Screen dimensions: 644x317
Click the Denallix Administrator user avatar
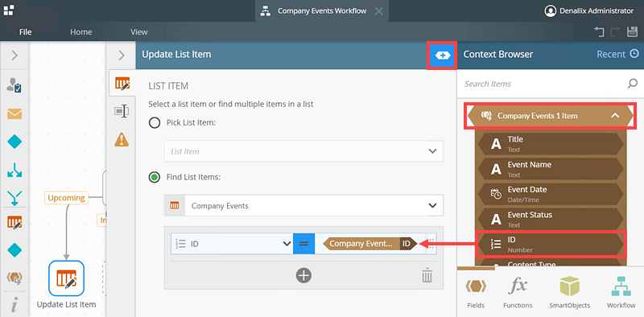tap(550, 11)
